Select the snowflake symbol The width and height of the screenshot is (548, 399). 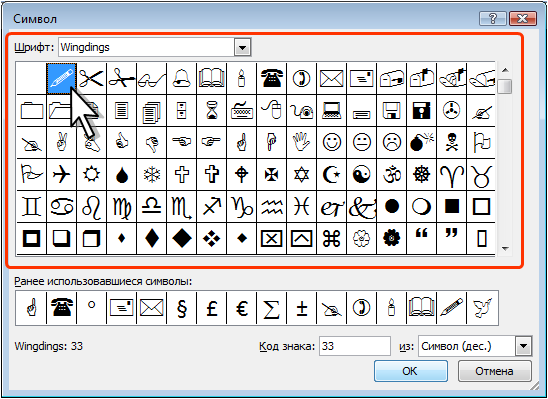(152, 174)
